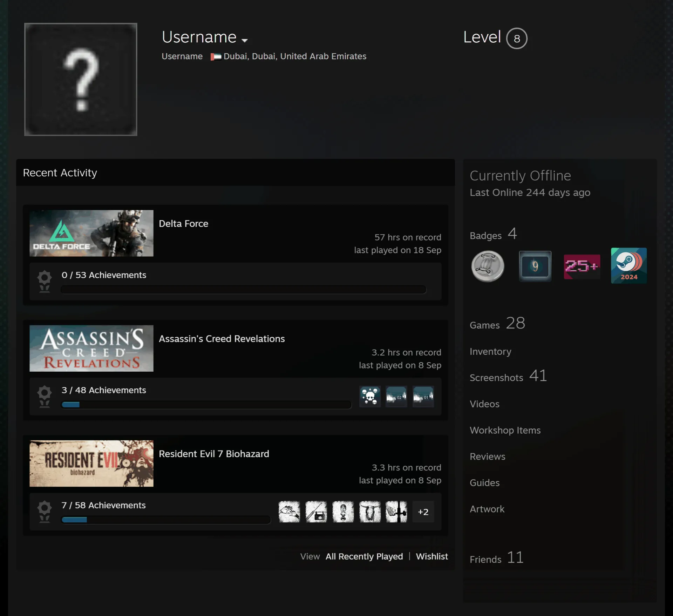Open Resident Evil 7 Biohazard banner image
The height and width of the screenshot is (616, 673).
(x=91, y=463)
